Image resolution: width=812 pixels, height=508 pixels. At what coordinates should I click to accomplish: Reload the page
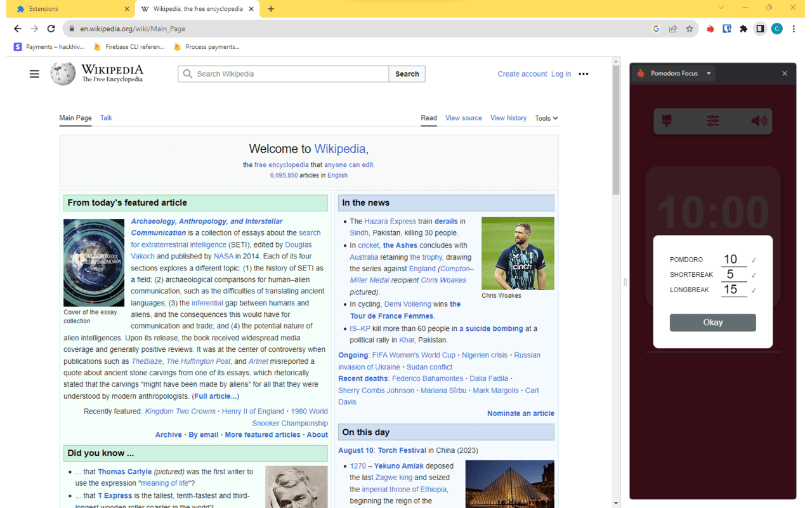coord(51,29)
